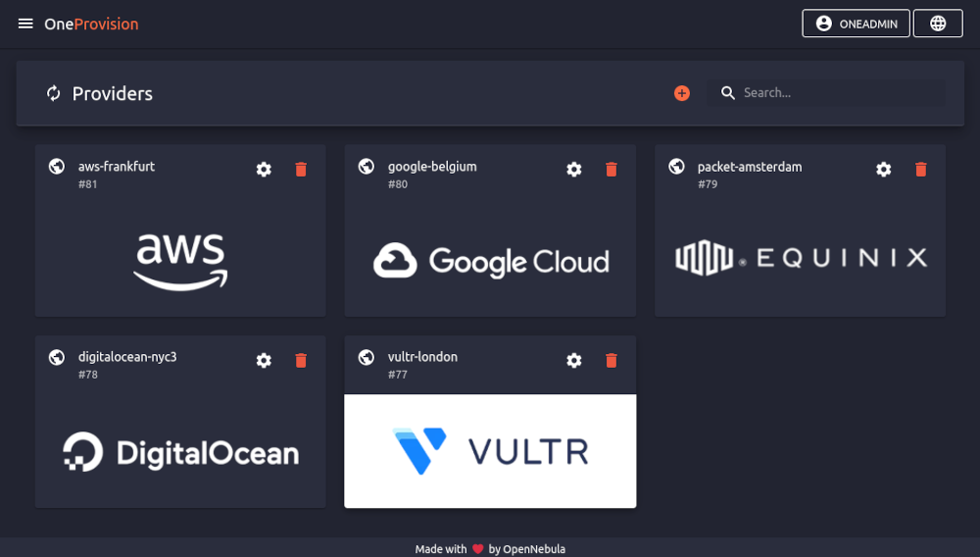Screen dimensions: 980x557
Task: Click the globe icon on aws-frankfurt card
Action: (x=57, y=167)
